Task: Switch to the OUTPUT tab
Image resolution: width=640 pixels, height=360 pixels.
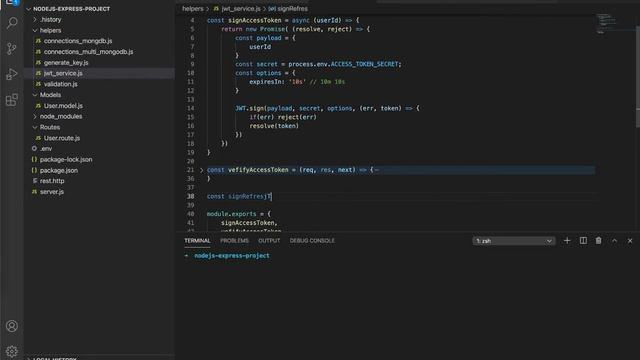Action: click(x=269, y=241)
